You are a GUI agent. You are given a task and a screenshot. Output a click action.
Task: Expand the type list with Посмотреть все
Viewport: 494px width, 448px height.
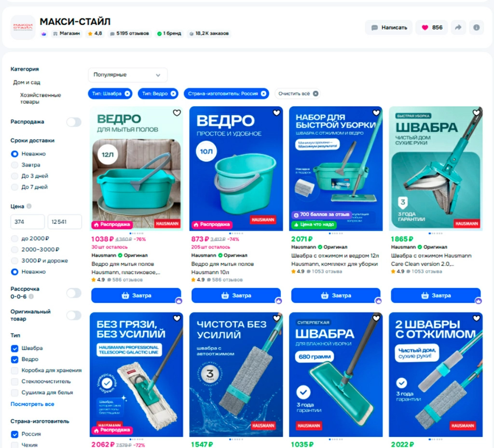(x=32, y=404)
